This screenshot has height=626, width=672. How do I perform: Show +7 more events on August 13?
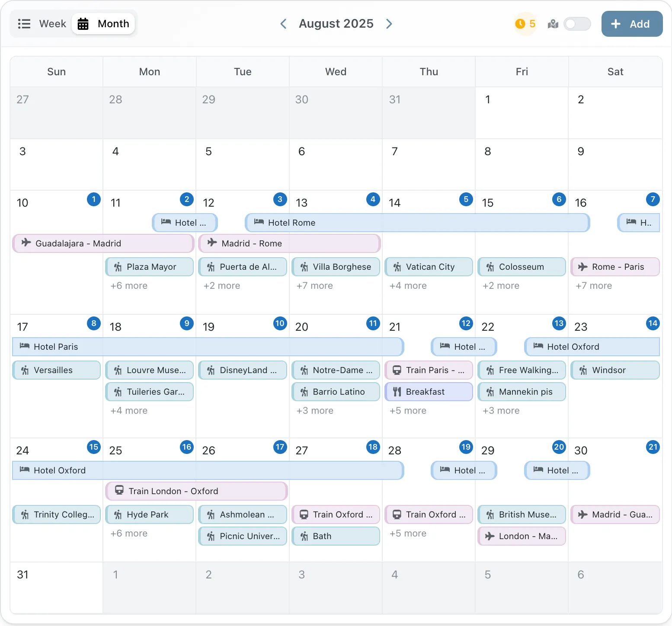314,286
